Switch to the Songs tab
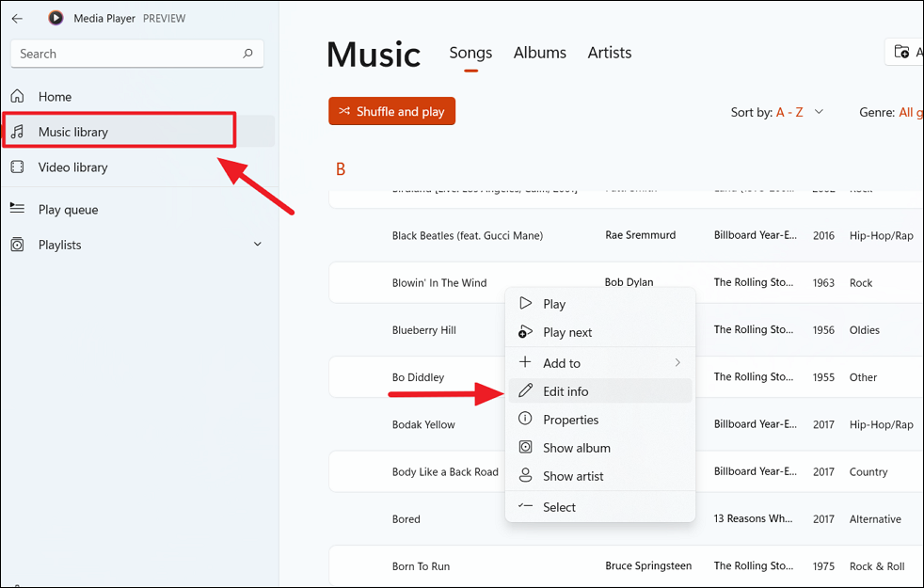The width and height of the screenshot is (924, 588). click(x=470, y=53)
